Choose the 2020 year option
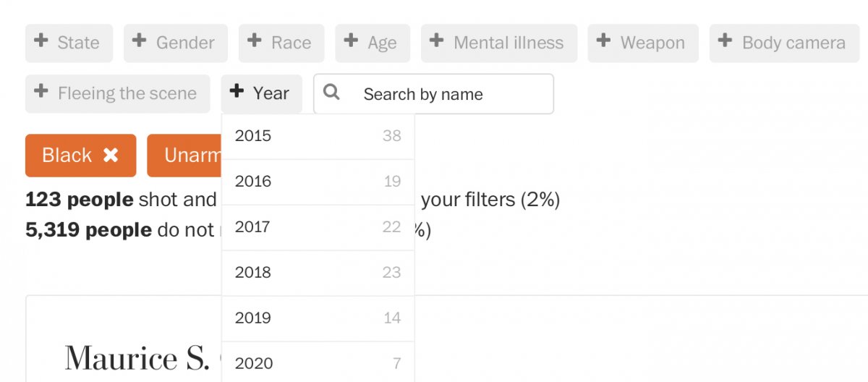Image resolution: width=868 pixels, height=382 pixels. tap(318, 363)
